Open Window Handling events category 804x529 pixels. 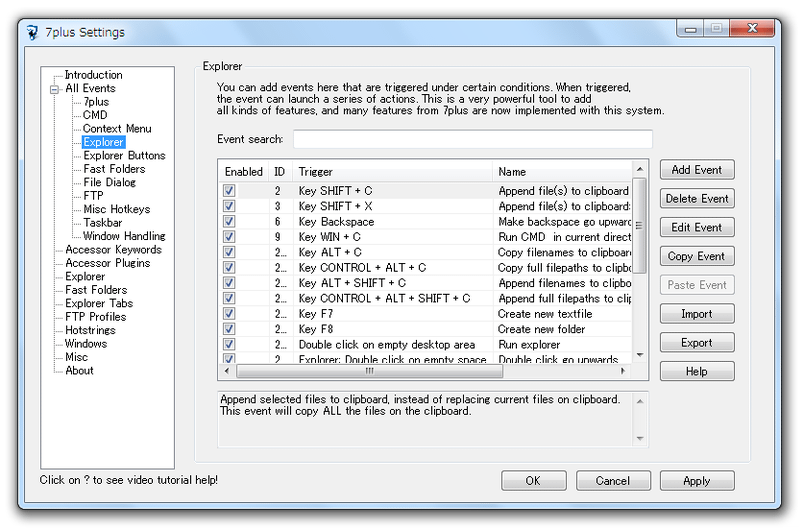(124, 236)
